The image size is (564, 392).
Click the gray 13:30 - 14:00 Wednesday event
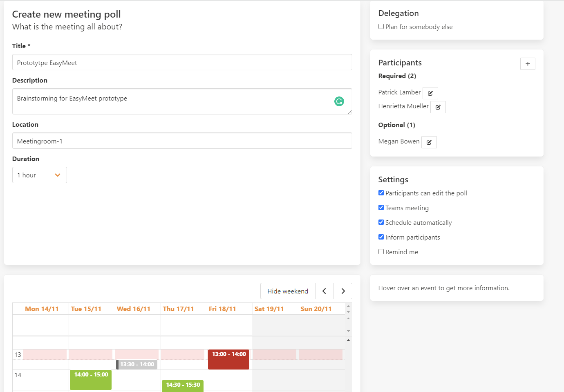pos(137,364)
